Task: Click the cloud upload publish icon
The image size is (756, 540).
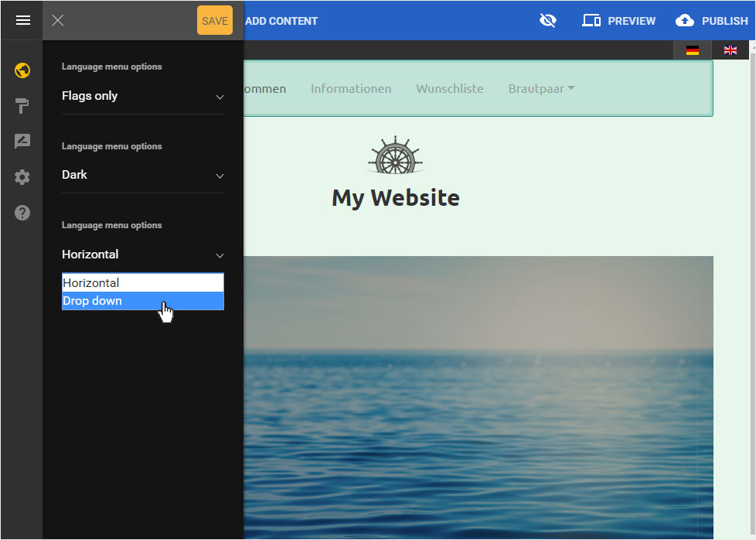Action: (x=685, y=21)
